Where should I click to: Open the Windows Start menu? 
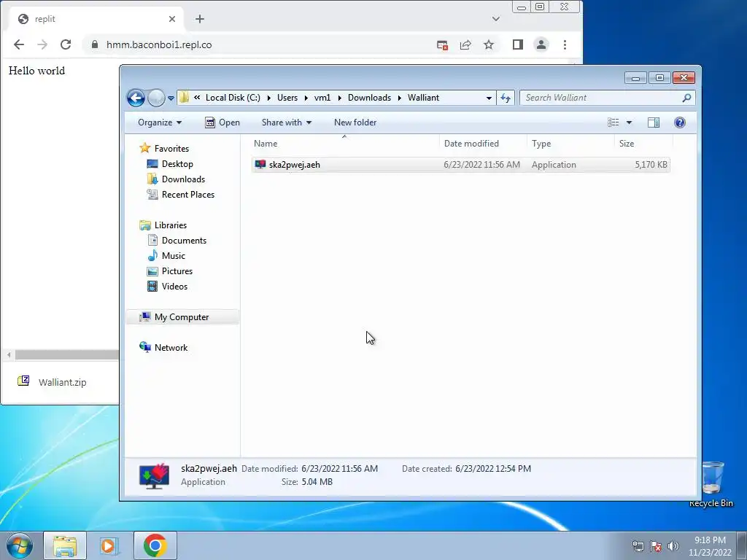click(x=20, y=545)
